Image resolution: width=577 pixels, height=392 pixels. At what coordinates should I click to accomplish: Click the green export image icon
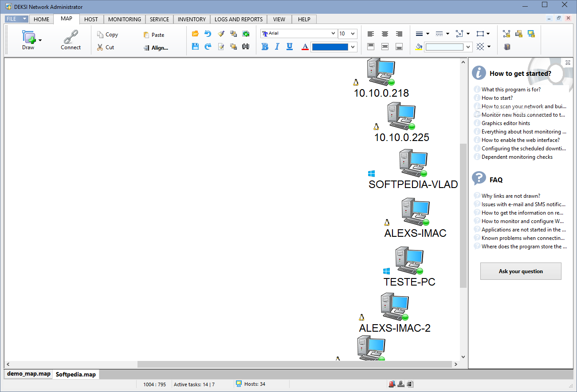(246, 34)
